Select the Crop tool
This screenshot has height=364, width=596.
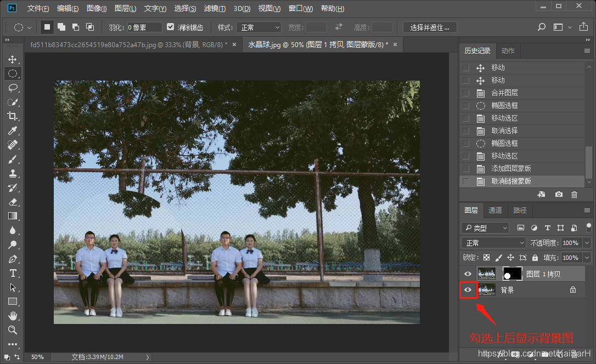[x=13, y=116]
